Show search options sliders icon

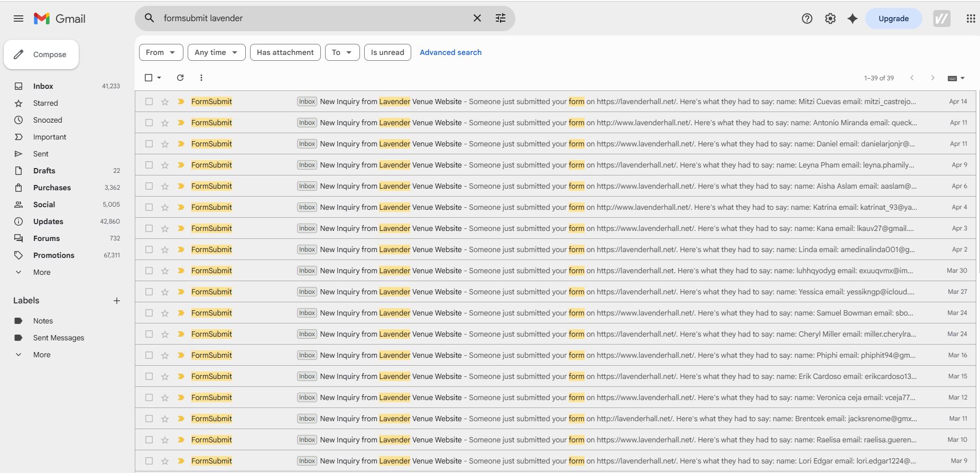501,18
